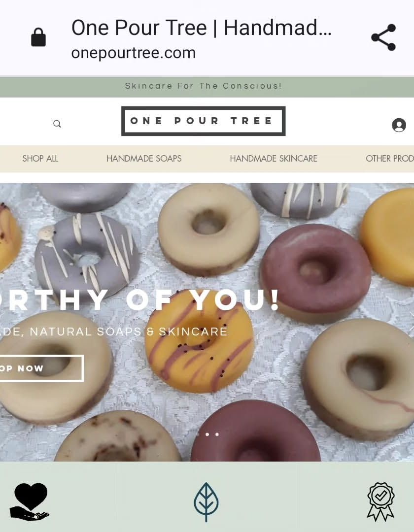This screenshot has height=532, width=414.
Task: Click the ONE POUR TREE logo
Action: click(x=203, y=121)
